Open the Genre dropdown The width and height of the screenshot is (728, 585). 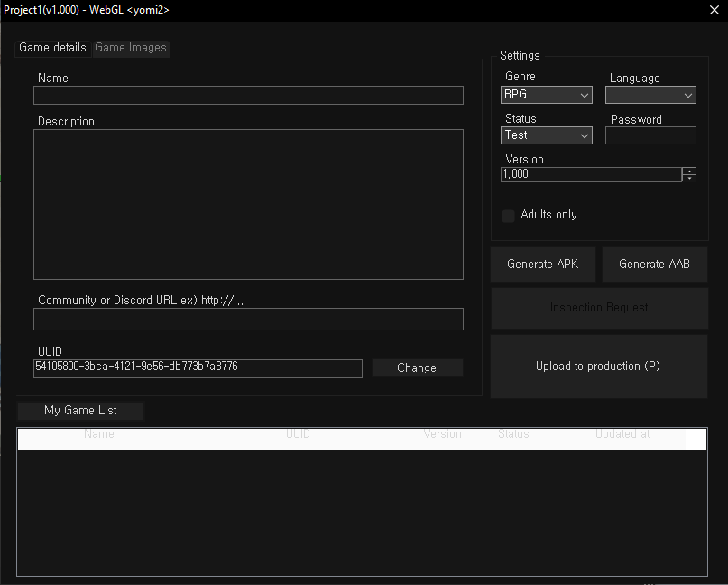point(547,95)
